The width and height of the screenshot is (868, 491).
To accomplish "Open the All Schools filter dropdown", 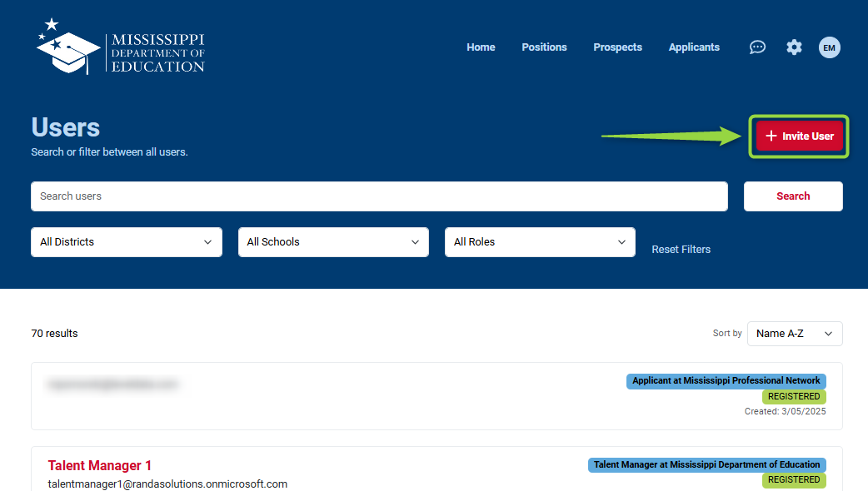I will (x=333, y=242).
